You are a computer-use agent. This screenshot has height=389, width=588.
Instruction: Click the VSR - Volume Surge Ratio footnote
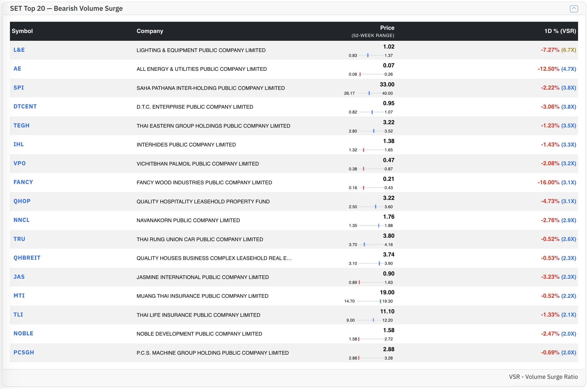(x=543, y=377)
